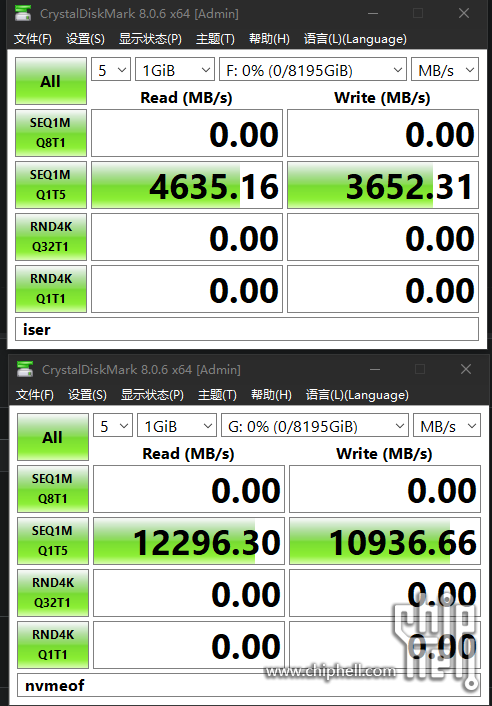Minimize the bottom CrystalDiskMark window

point(375,369)
